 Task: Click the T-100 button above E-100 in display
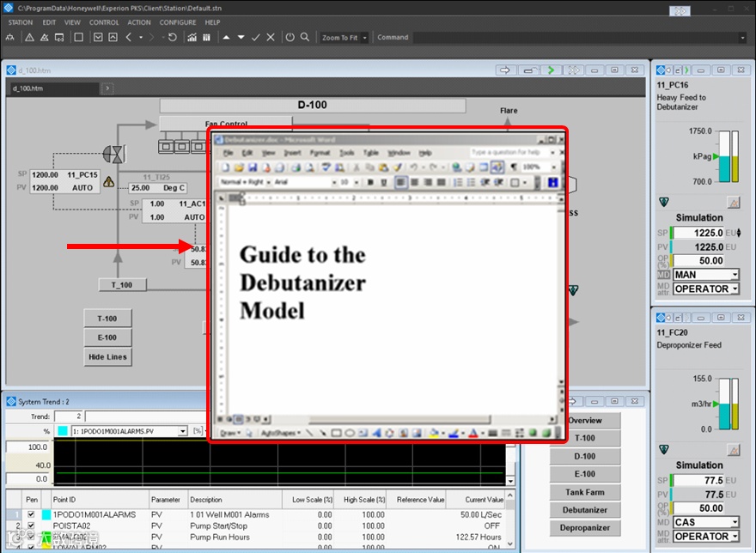[107, 319]
